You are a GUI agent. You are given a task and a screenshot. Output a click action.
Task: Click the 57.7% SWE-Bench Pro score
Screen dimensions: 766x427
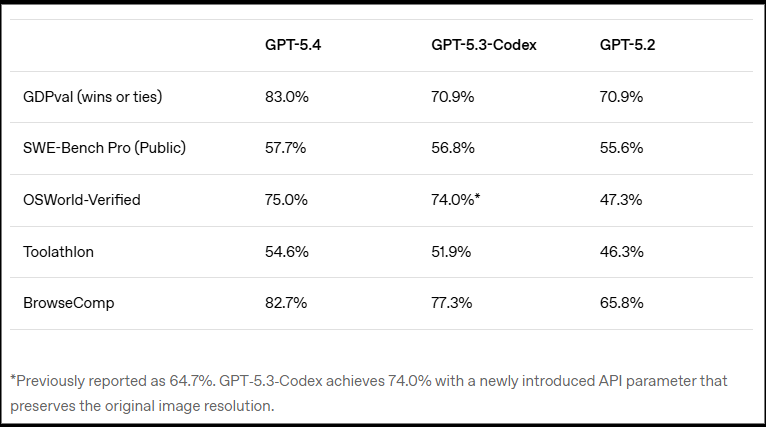pos(284,148)
